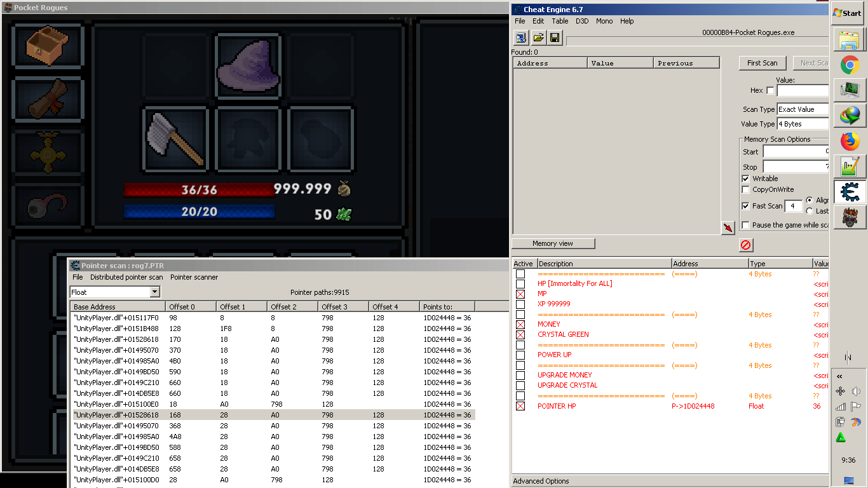Open the Mono menu in Cheat Engine
868x488 pixels.
[604, 21]
